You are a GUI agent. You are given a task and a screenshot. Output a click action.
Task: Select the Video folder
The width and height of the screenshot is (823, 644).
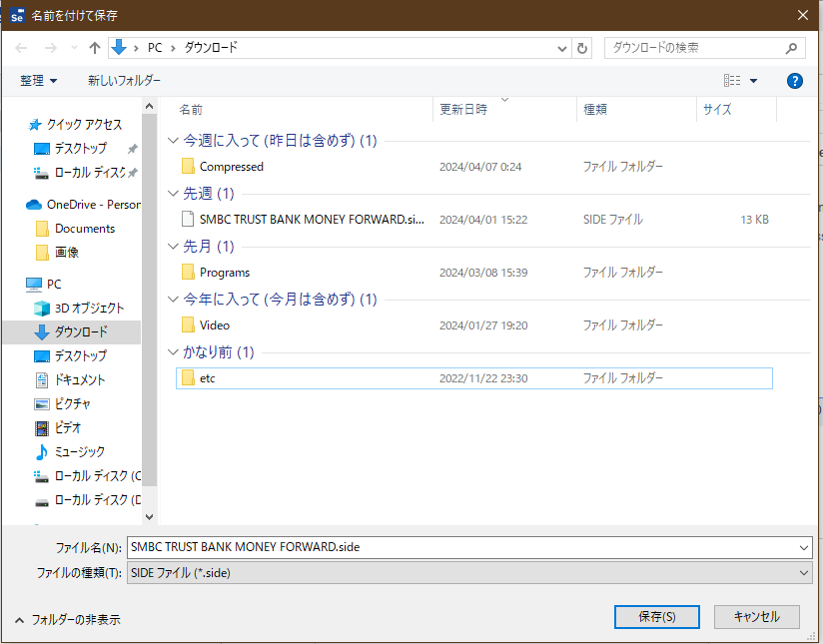coord(474,325)
